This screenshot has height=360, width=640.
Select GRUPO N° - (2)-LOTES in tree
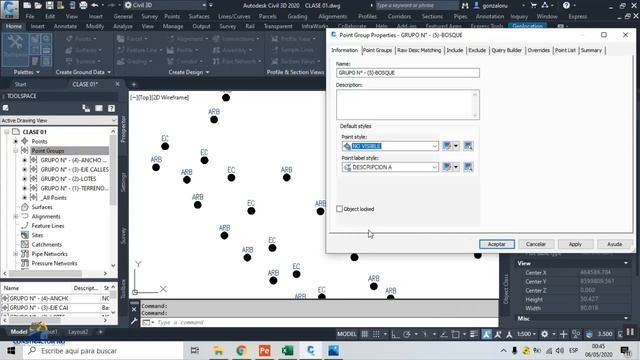click(68, 179)
